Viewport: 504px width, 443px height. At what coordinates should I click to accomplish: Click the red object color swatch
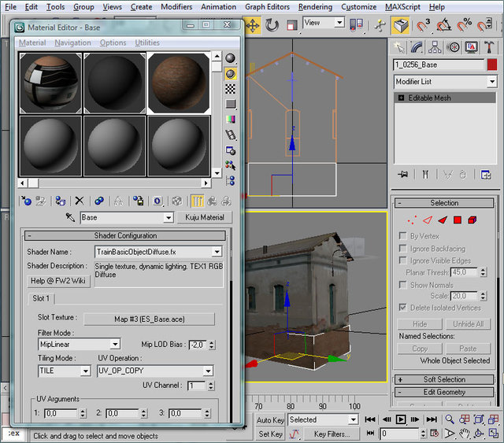point(492,65)
